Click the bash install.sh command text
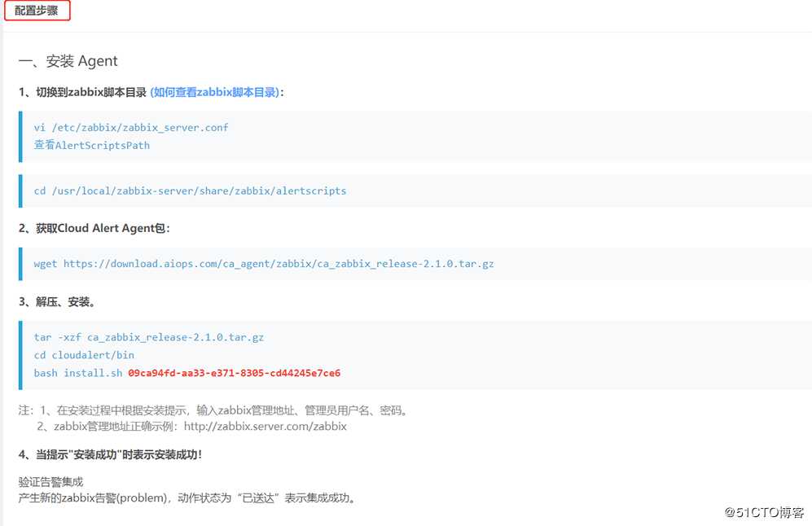 78,373
